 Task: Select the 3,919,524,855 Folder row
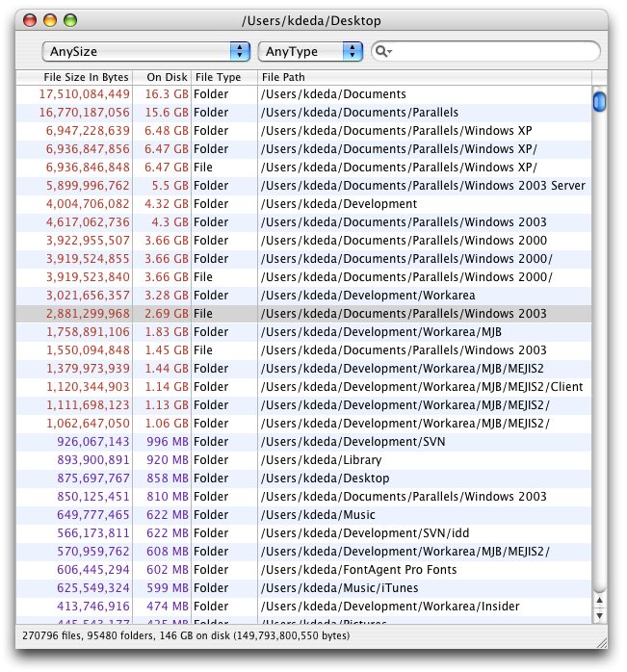point(303,259)
